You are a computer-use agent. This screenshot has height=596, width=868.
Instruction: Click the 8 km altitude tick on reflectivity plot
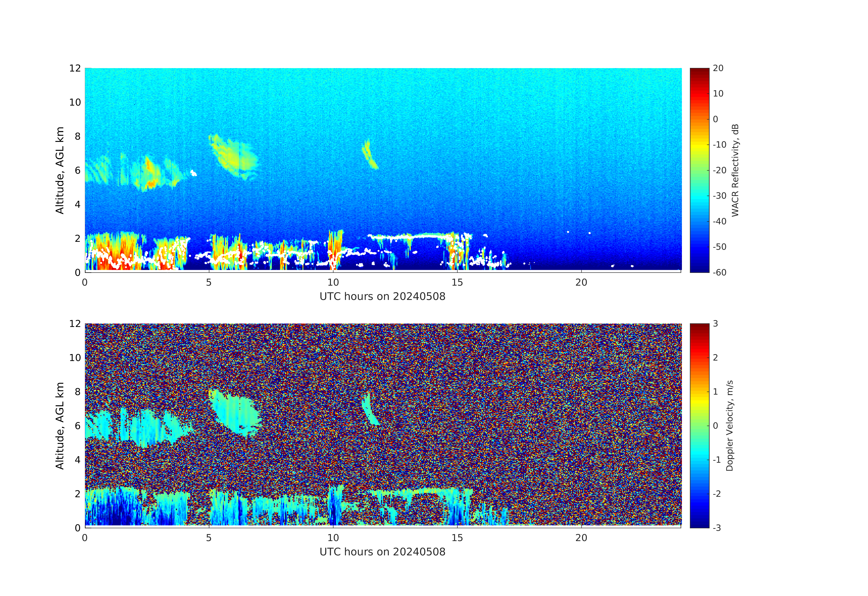pos(77,136)
